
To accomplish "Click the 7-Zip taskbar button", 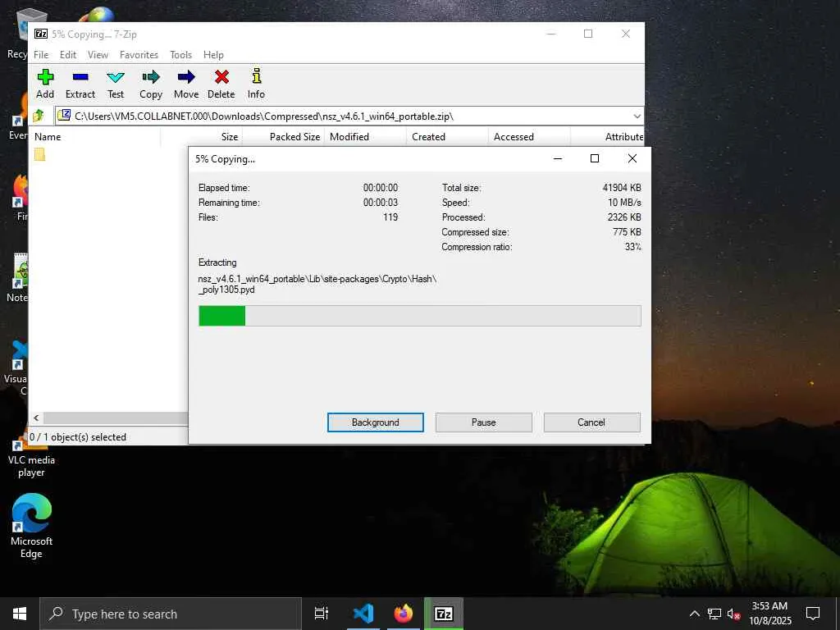I will 444,613.
